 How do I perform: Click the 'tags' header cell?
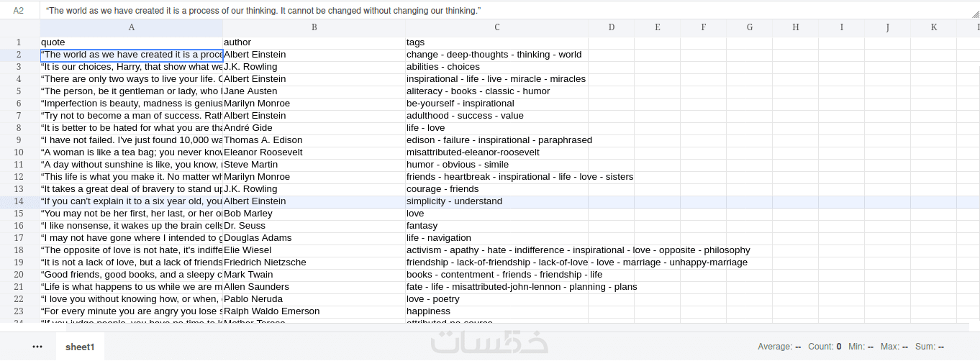496,42
